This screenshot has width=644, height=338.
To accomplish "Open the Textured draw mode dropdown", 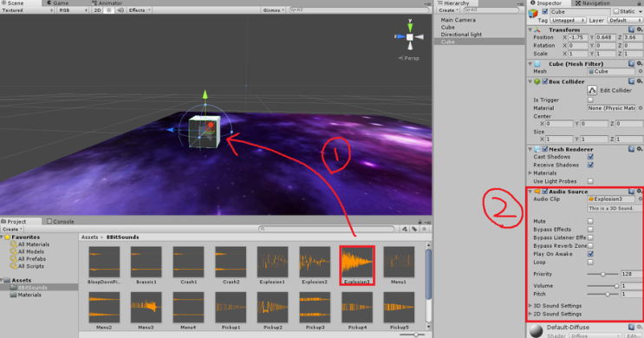I will pos(27,10).
